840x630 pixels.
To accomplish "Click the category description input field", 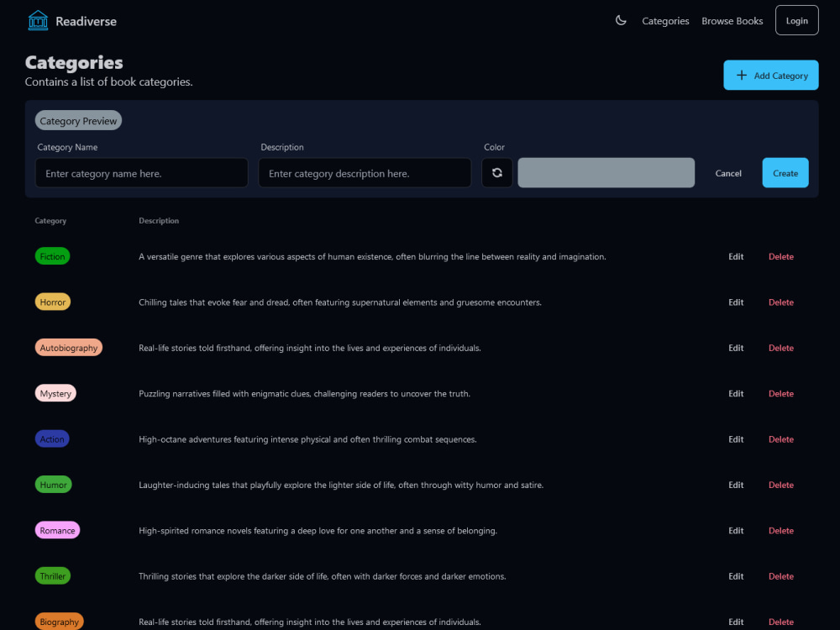I will [365, 173].
